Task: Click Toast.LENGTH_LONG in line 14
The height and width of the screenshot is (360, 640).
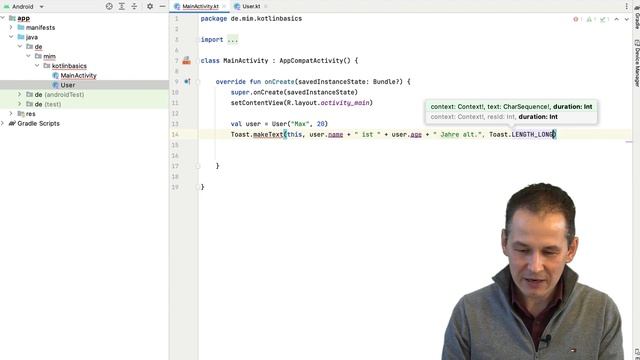Action: 521,134
